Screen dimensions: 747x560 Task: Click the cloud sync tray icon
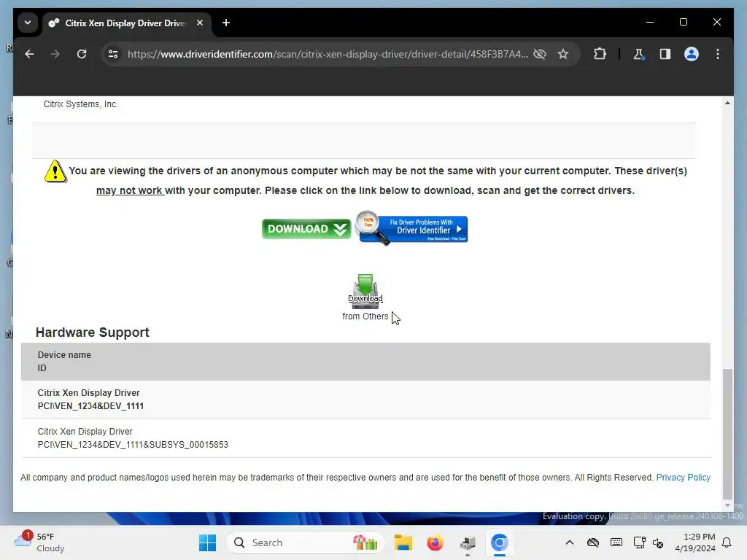592,542
